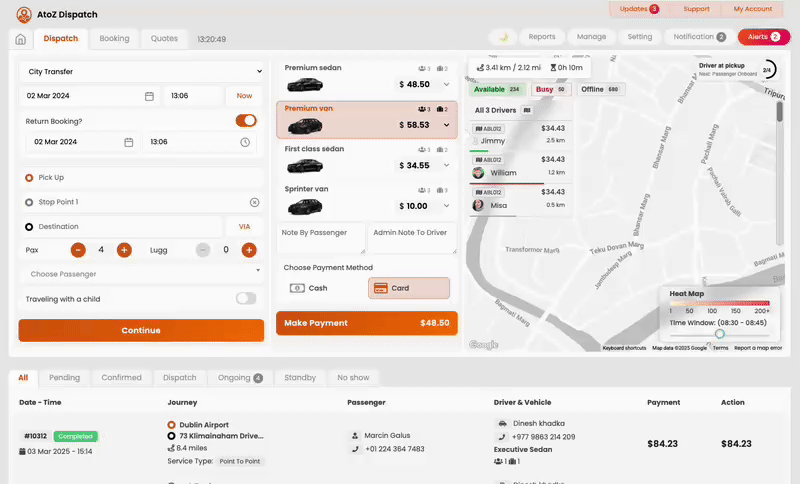
Task: Click Make Payment $48.50 button
Action: pos(367,323)
